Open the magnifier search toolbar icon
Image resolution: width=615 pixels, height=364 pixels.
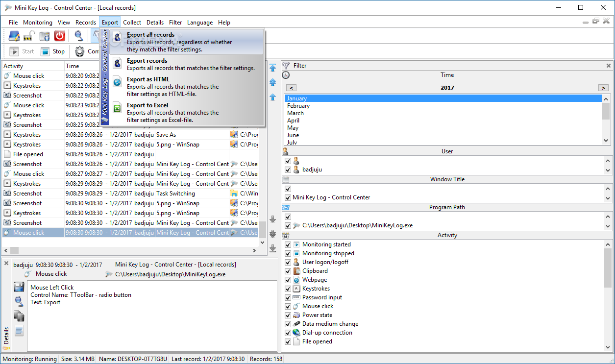(x=78, y=36)
